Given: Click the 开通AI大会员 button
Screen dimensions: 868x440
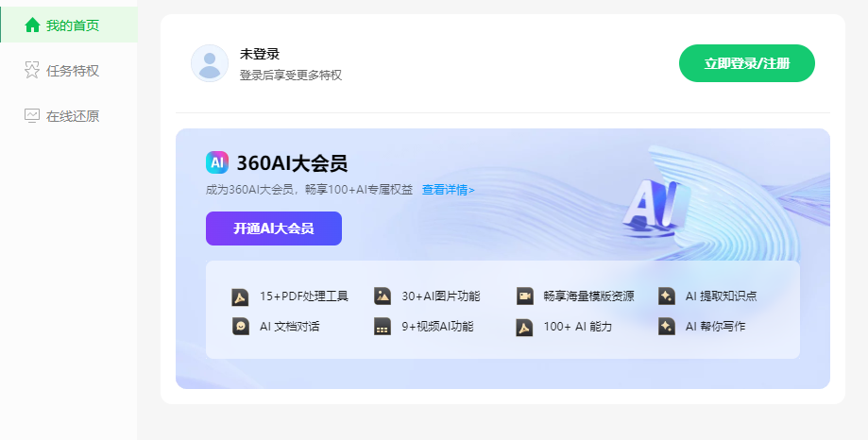Looking at the screenshot, I should click(x=274, y=228).
